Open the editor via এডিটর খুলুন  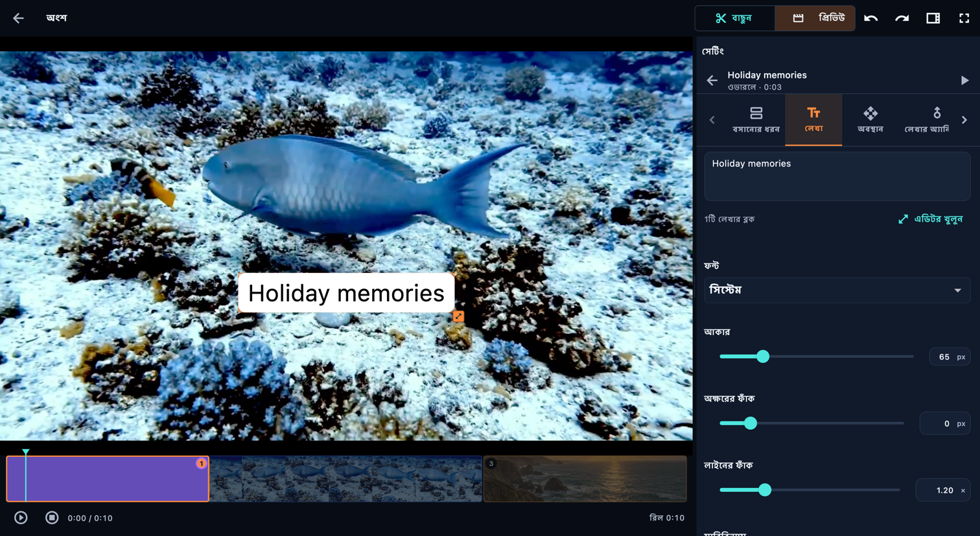coord(930,219)
